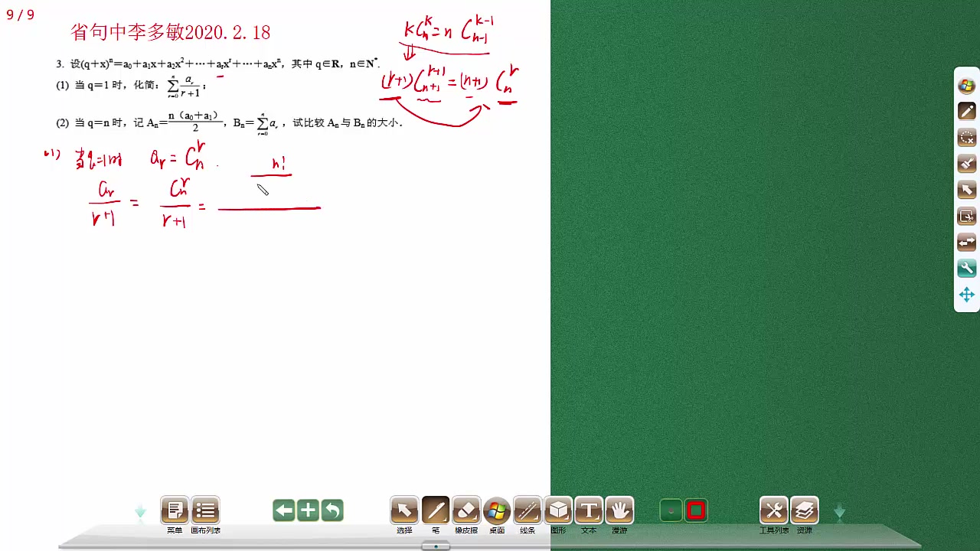Activate the 线条 line tool

(527, 510)
